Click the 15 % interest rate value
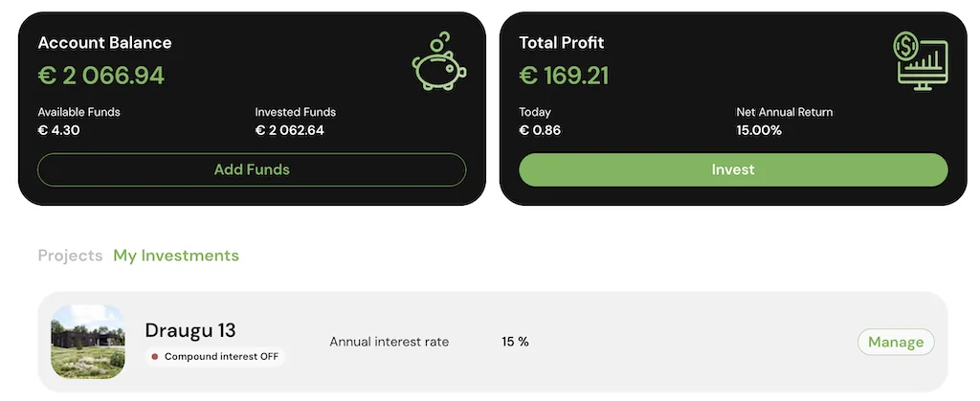Image resolution: width=980 pixels, height=401 pixels. 515,342
